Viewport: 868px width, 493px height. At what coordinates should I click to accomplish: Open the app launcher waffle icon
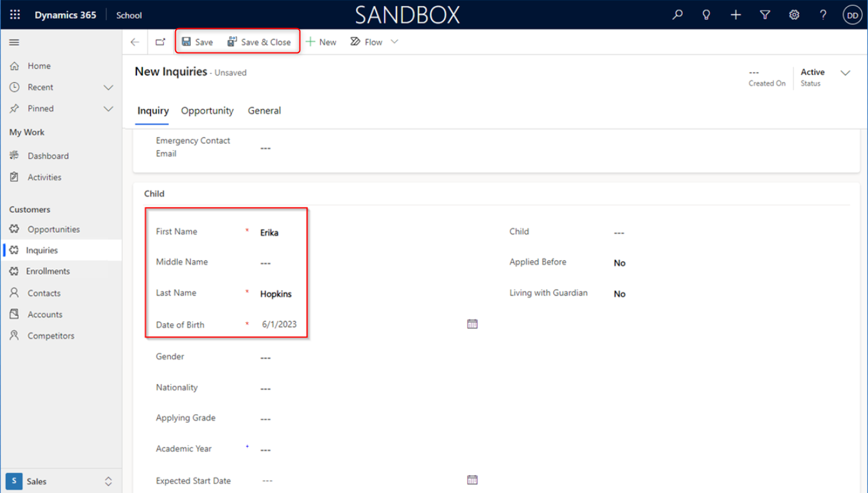click(x=15, y=15)
